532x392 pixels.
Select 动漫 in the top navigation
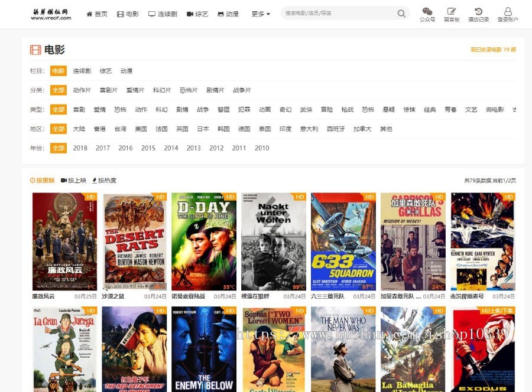tap(228, 14)
